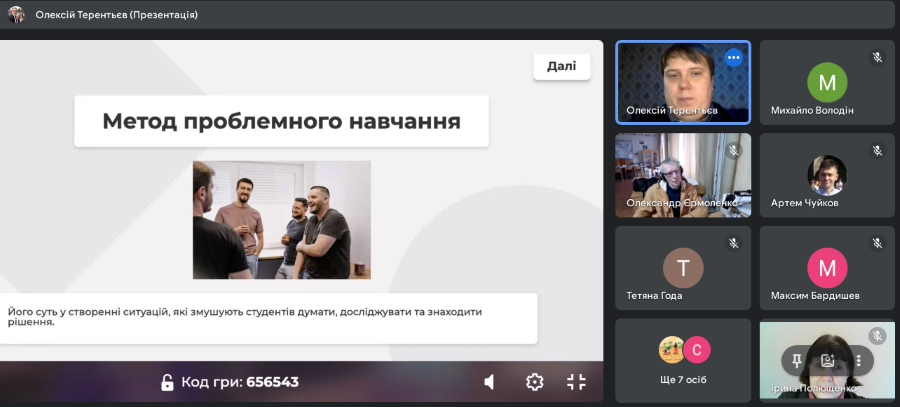This screenshot has width=900, height=407.
Task: Click Артем Чуйков's round profile photo
Action: click(x=827, y=175)
